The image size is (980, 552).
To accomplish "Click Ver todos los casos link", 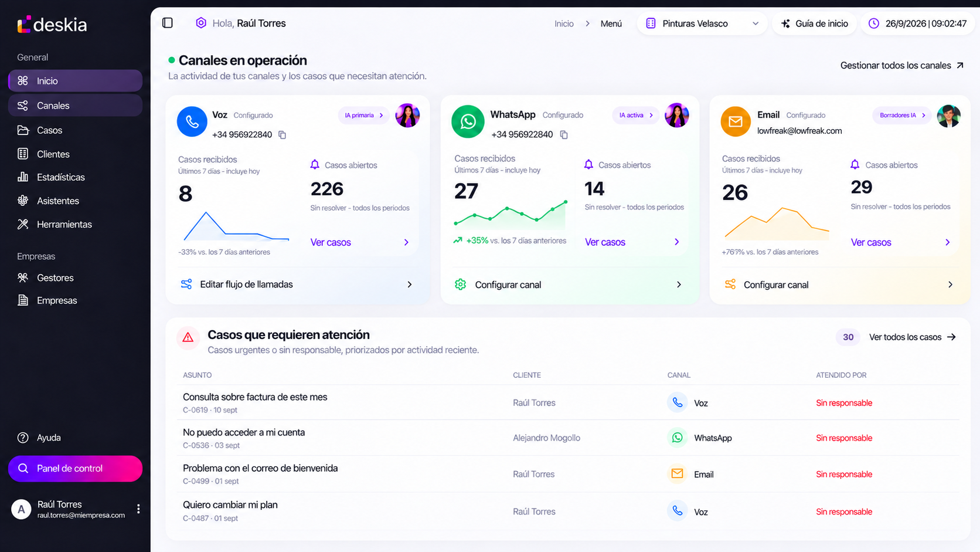I will [913, 337].
